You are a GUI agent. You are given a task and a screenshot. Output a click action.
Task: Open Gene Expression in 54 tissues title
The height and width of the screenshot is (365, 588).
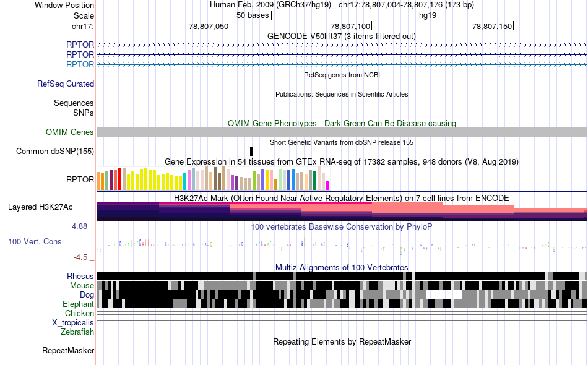342,162
